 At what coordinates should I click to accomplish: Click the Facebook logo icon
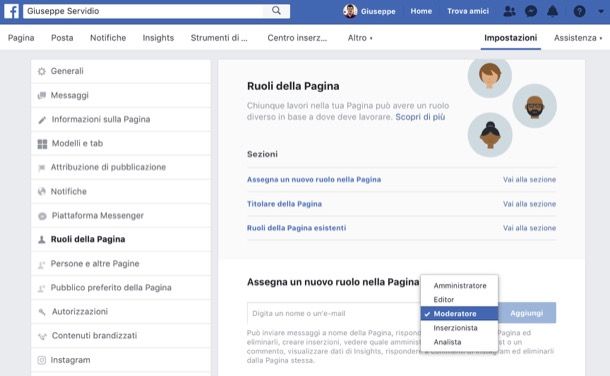11,11
